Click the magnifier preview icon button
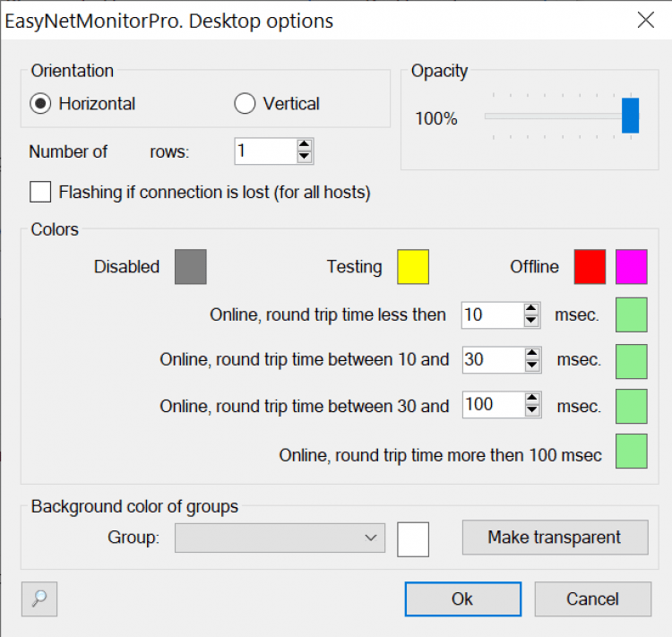Viewport: 672px width, 637px height. (39, 599)
